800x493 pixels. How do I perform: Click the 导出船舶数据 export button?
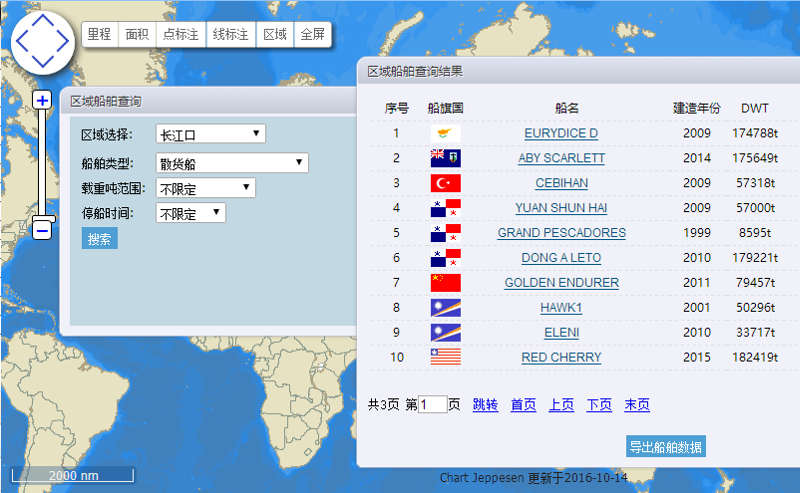pyautogui.click(x=665, y=447)
